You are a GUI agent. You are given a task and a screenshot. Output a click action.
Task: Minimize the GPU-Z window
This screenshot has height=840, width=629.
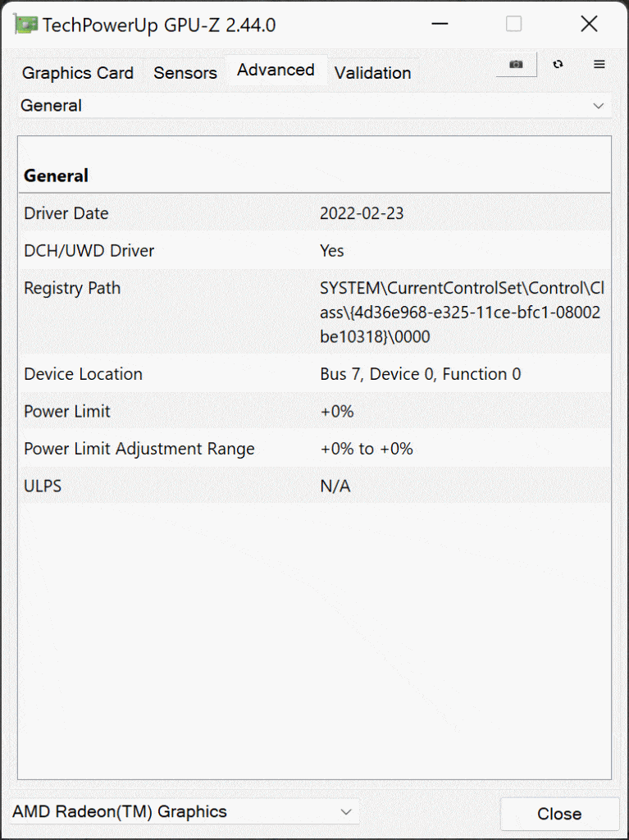440,24
